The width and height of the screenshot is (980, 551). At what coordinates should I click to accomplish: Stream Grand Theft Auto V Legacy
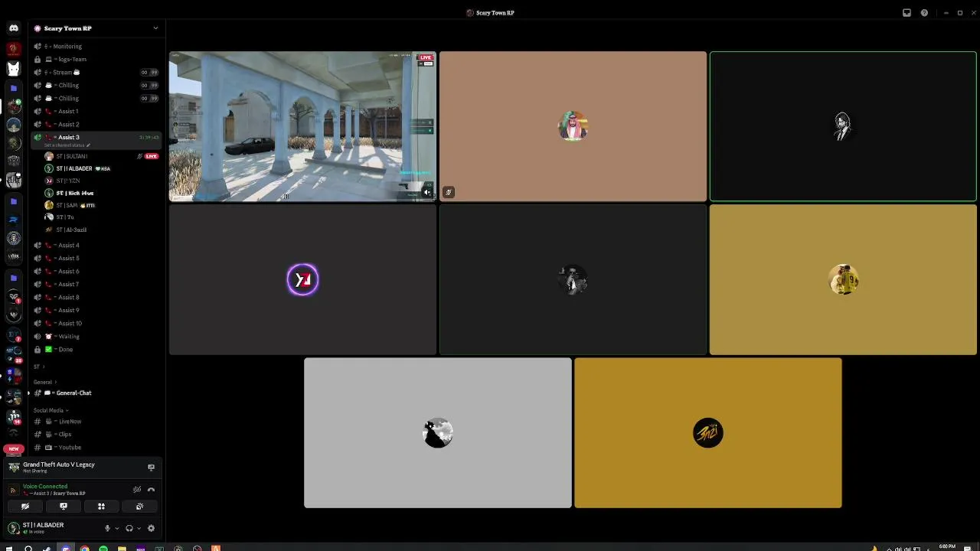coord(151,467)
